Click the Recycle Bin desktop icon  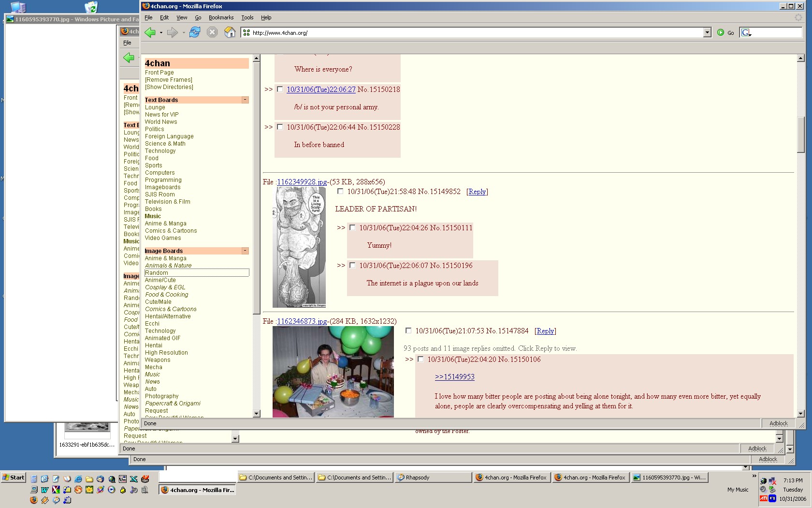[91, 7]
